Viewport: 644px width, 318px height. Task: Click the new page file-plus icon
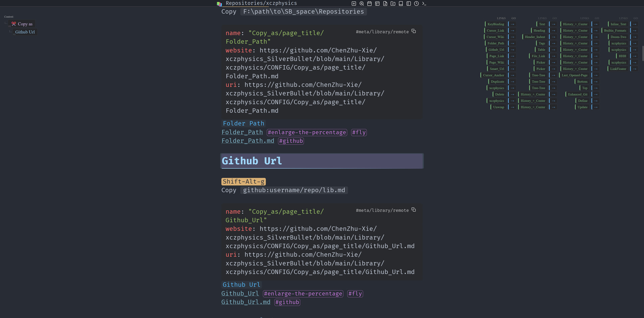(385, 4)
